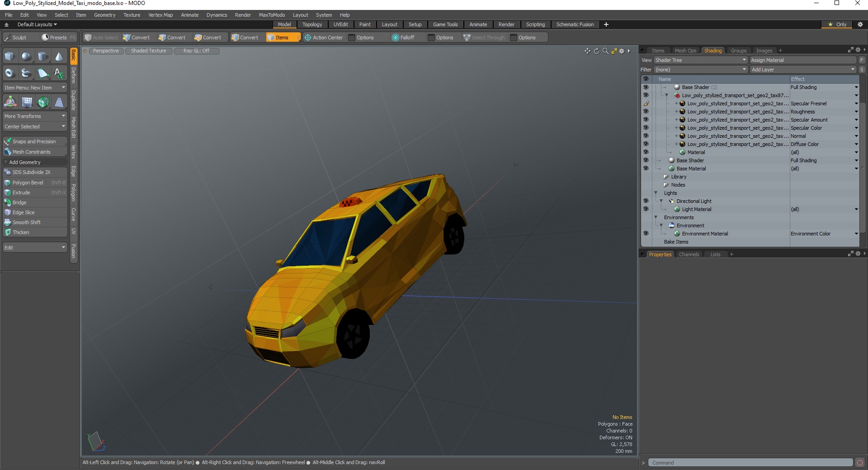Select the Environment Material tree row
The height and width of the screenshot is (470, 868).
click(705, 234)
